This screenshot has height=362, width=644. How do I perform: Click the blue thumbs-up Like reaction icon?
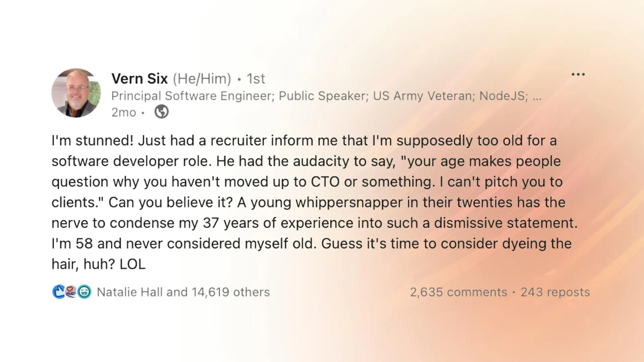(x=59, y=292)
